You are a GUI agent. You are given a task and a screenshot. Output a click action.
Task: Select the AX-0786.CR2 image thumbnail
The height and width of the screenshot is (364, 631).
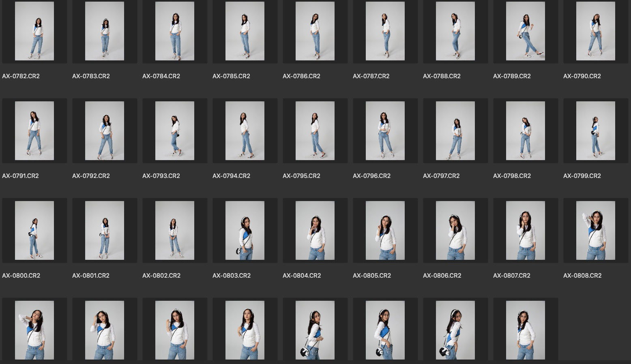315,31
